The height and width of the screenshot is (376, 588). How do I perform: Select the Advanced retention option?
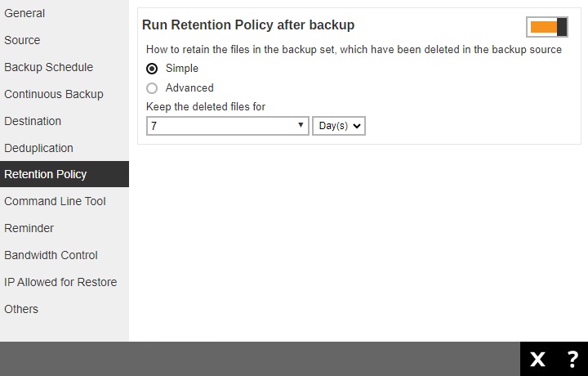tap(152, 88)
